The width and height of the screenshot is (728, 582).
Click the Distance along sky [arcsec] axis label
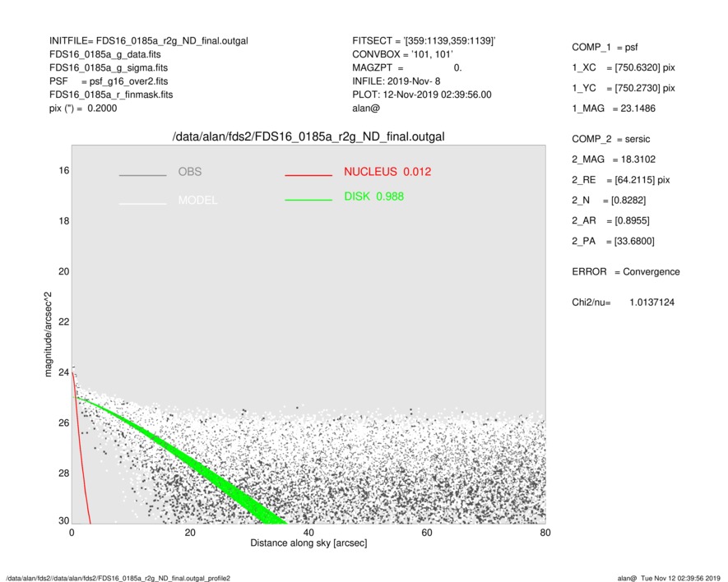[308, 543]
